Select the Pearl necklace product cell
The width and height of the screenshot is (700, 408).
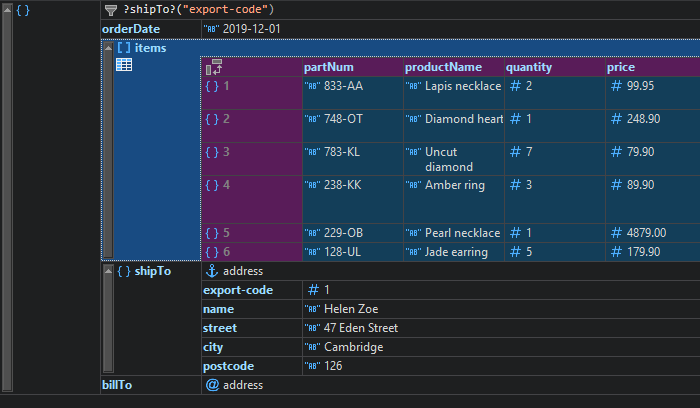(x=462, y=233)
